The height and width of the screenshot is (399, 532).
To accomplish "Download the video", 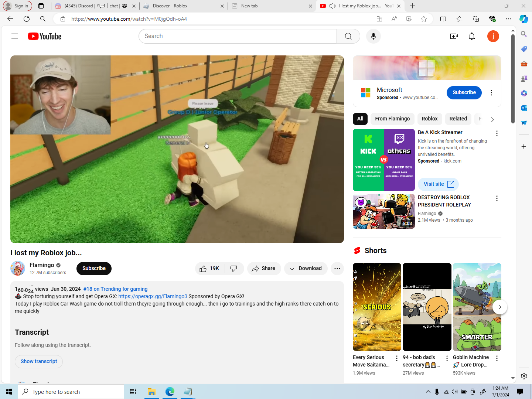I will tap(306, 269).
